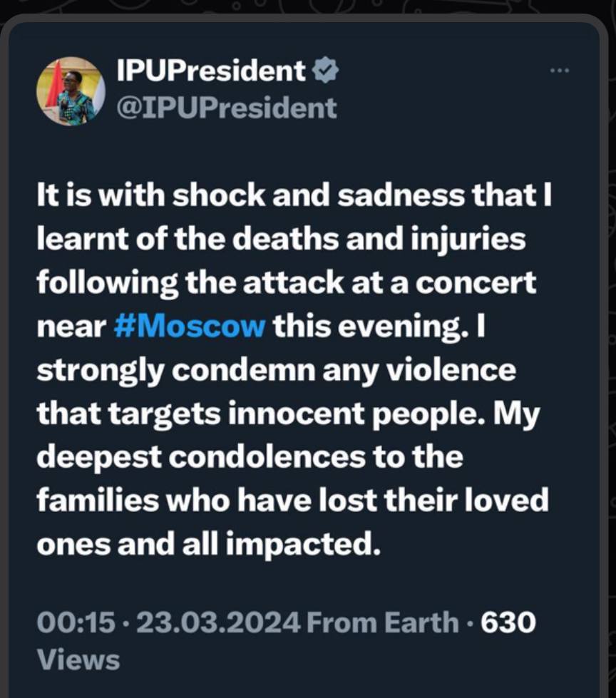This screenshot has height=698, width=616.
Task: Open the IPUPresident profile picture
Action: coord(71,92)
